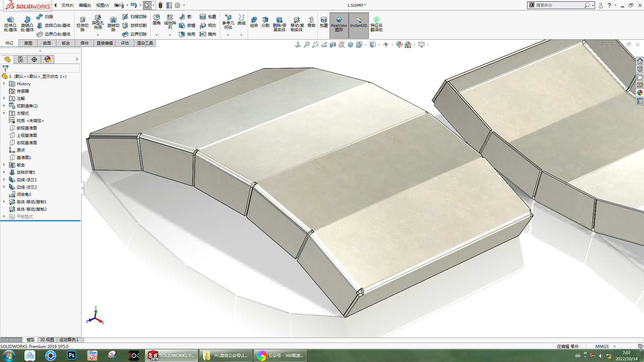Select the Mirror (镜向) tool
This screenshot has height=362, width=644.
[208, 34]
